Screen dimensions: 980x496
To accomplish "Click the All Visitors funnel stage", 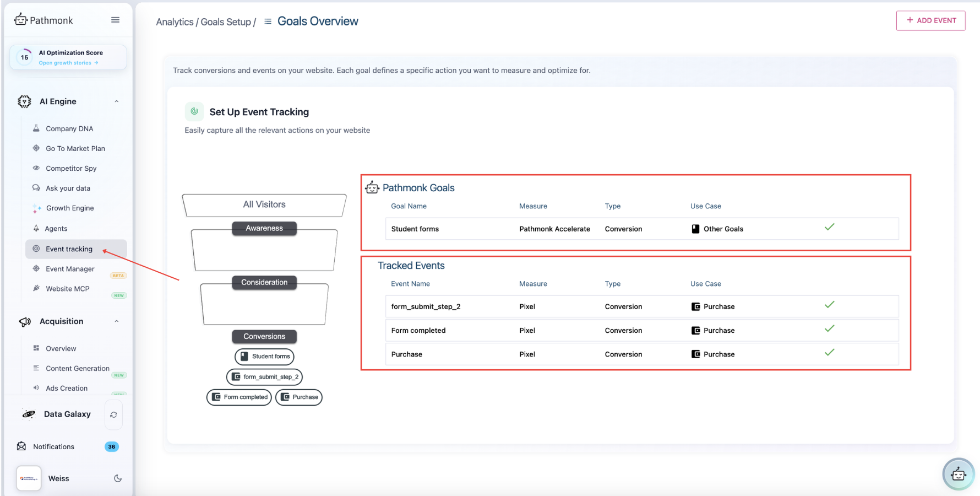I will point(264,204).
